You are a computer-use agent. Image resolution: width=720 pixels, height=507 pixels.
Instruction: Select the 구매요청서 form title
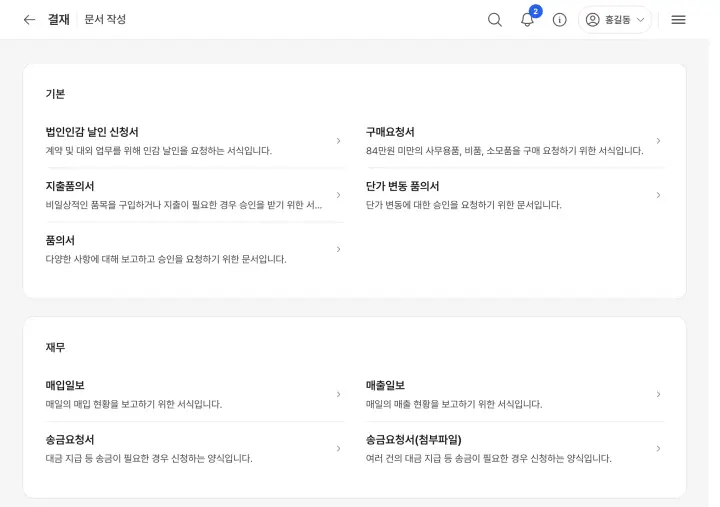pyautogui.click(x=390, y=132)
